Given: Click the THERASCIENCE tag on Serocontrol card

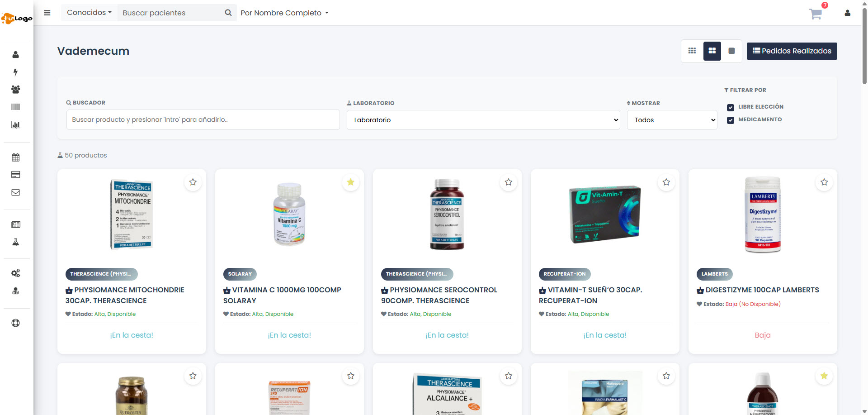Looking at the screenshot, I should pos(417,274).
